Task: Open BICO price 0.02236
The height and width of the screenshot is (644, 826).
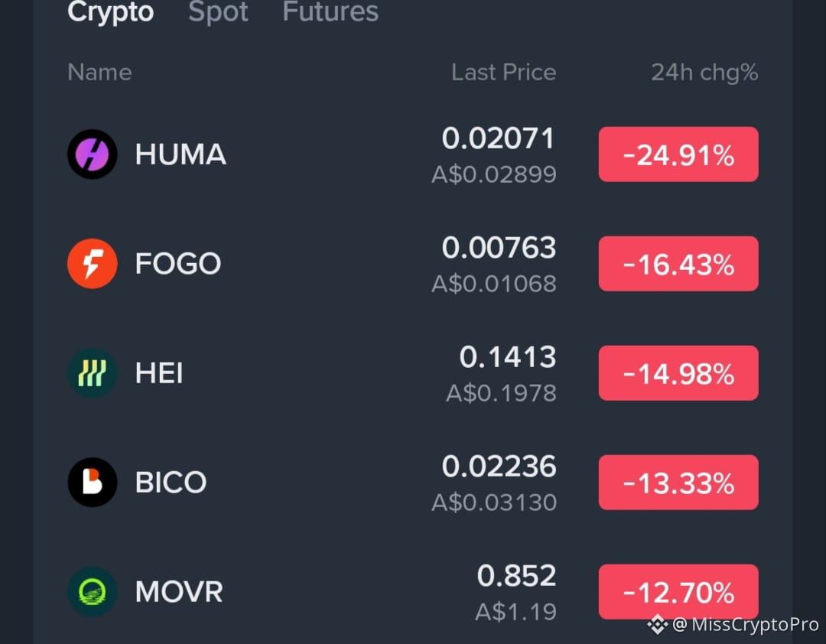Action: (x=499, y=467)
